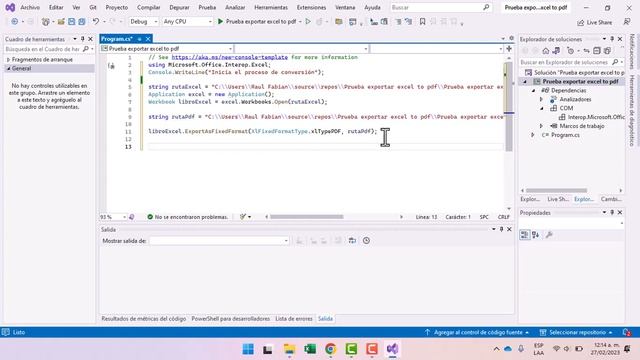Follow the aka.ms new-console-template link
640x360 pixels.
[229, 58]
